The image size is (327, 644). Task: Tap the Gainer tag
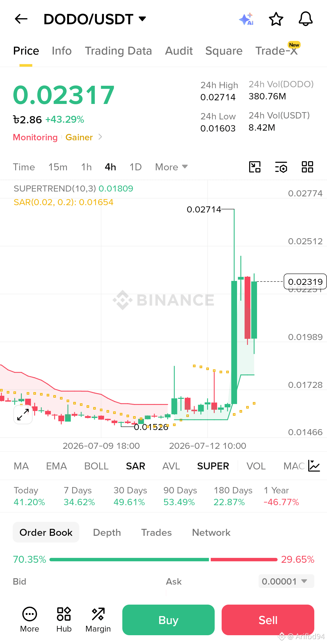(x=79, y=137)
